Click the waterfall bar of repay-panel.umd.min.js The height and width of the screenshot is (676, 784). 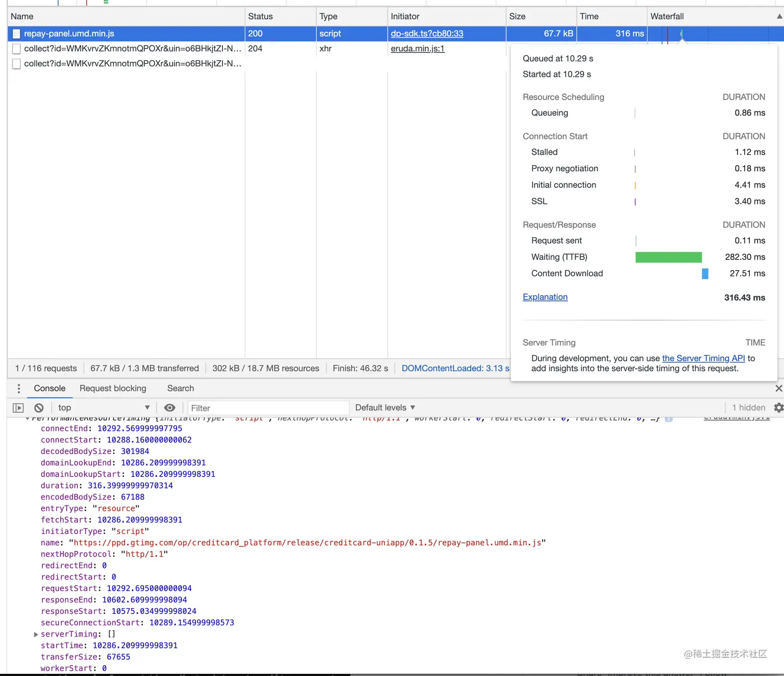click(x=681, y=34)
